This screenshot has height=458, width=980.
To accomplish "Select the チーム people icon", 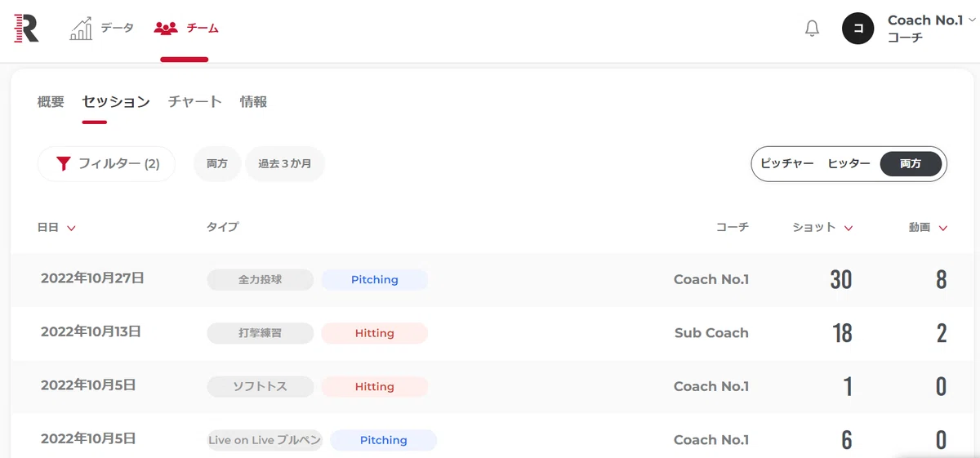I will click(x=166, y=29).
